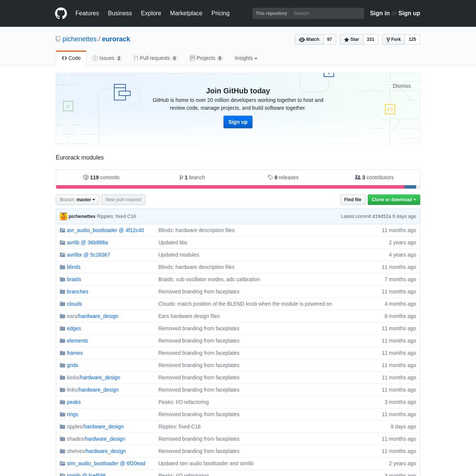
Task: Click the repository book icon beside pichenettes
Action: click(58, 39)
